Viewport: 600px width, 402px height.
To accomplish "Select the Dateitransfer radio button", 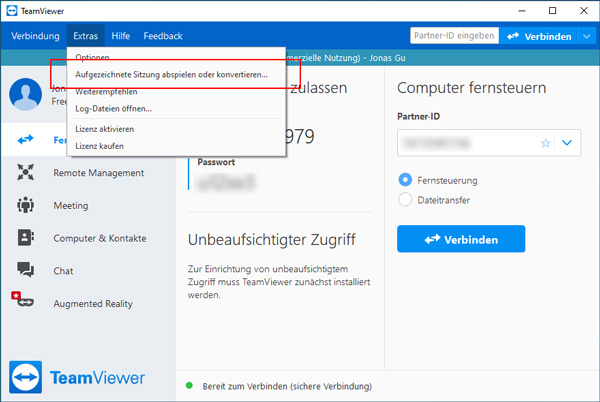I will (x=405, y=199).
